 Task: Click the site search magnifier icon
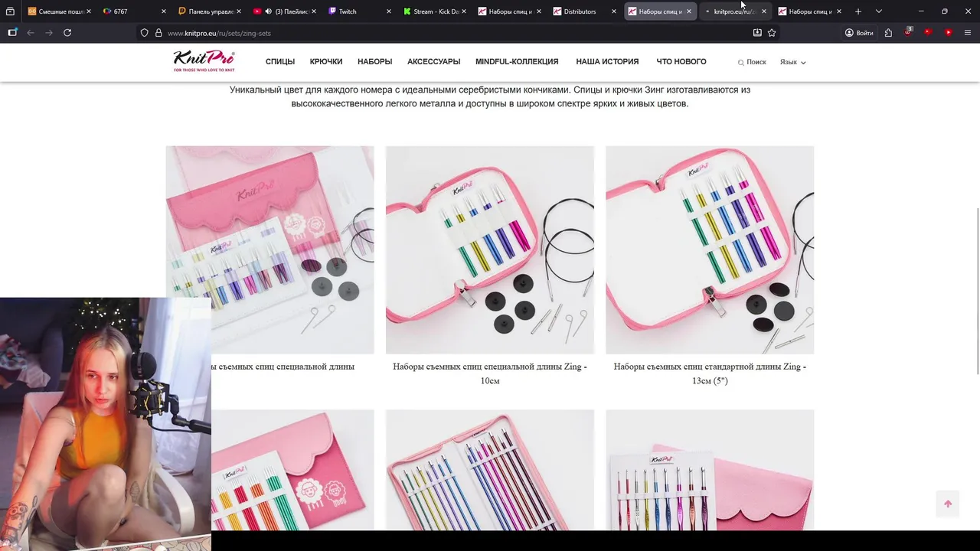tap(740, 62)
